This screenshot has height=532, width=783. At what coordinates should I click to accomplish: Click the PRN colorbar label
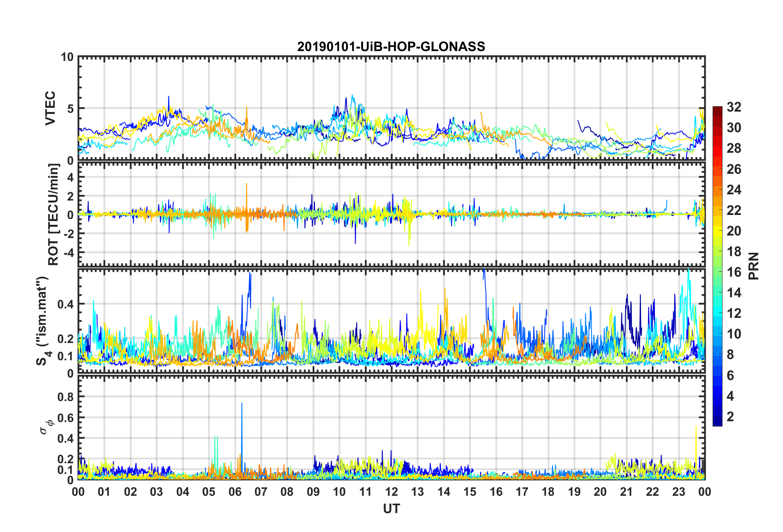click(754, 266)
